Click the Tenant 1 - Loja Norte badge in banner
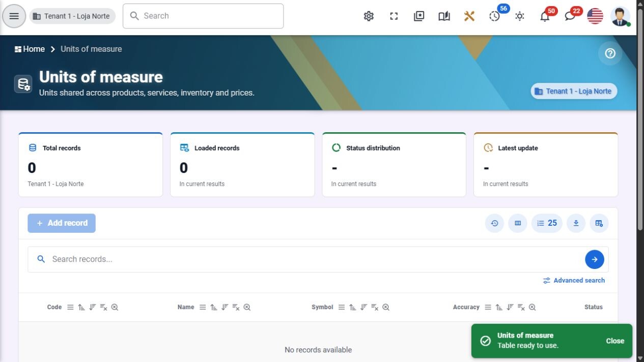 pos(574,91)
